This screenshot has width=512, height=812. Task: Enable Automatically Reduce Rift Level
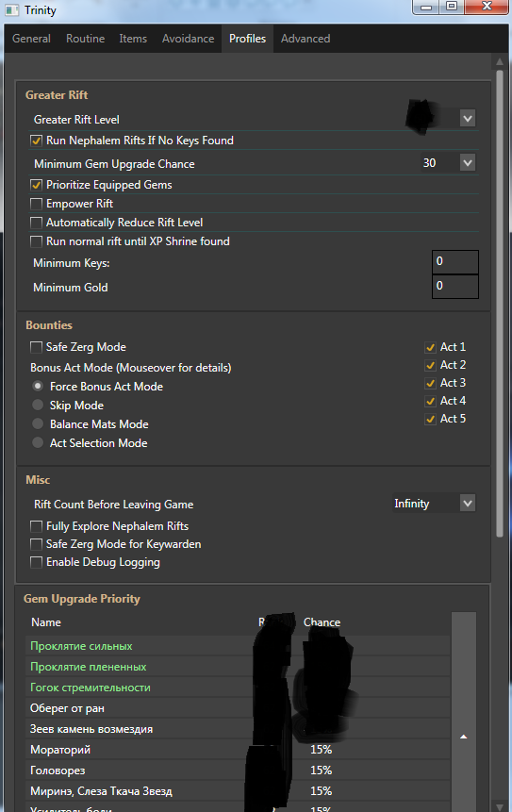pos(36,223)
